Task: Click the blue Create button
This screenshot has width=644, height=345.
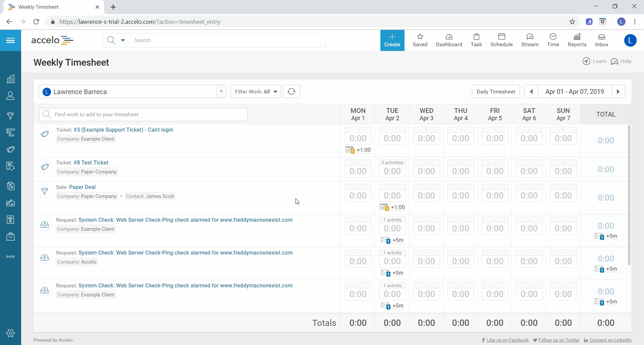Action: coord(392,40)
